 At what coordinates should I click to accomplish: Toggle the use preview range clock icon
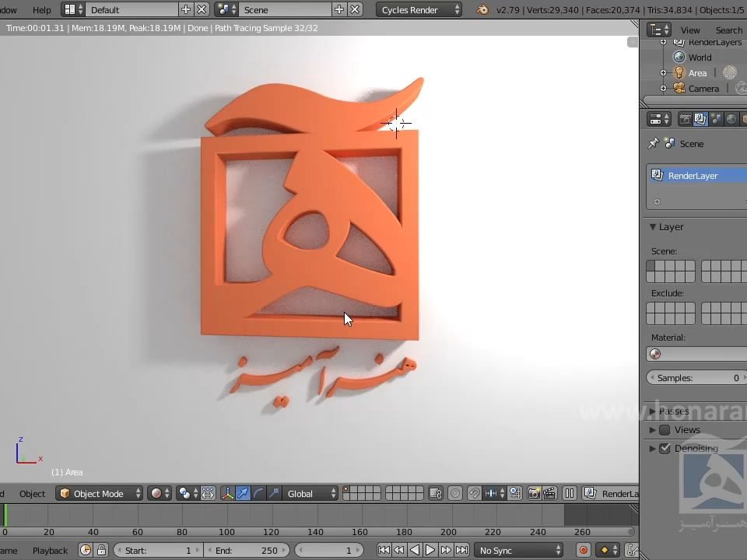tap(86, 550)
